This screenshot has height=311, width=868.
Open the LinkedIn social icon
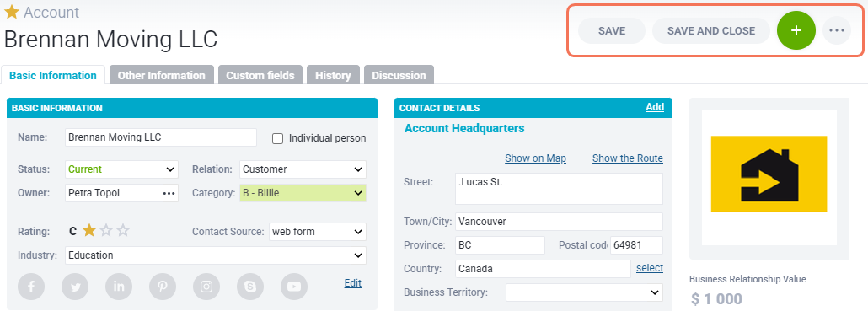(x=119, y=286)
